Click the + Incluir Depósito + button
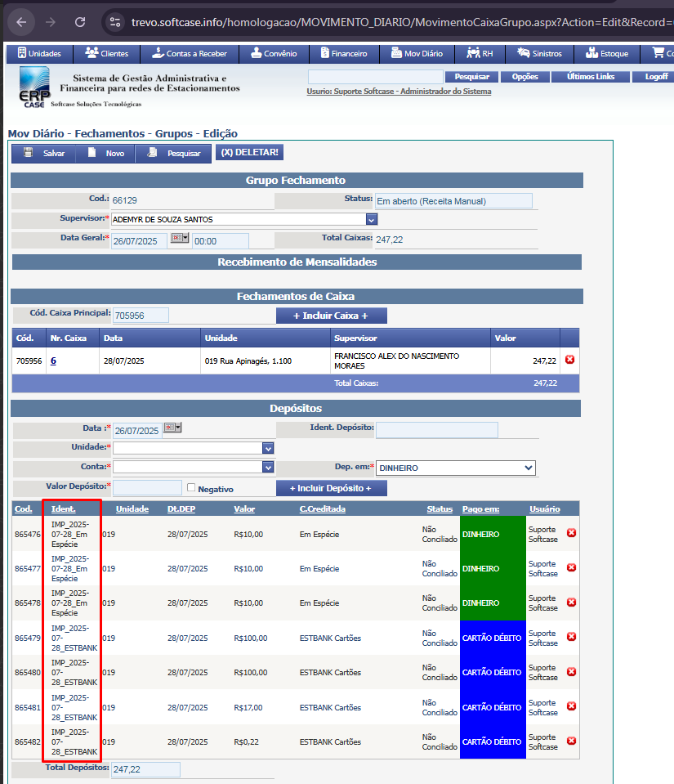Viewport: 674px width, 784px height. 331,488
